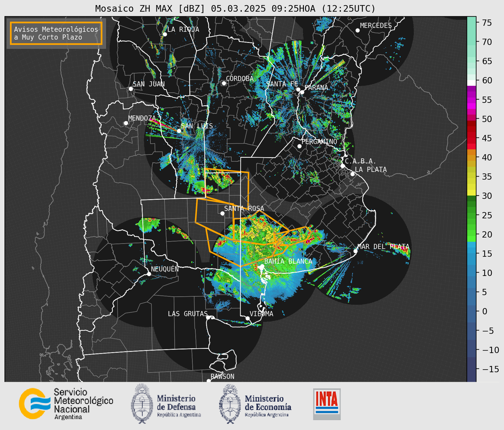Click the Ministerio de Defensa emblem
The width and height of the screenshot is (504, 430).
tap(142, 404)
